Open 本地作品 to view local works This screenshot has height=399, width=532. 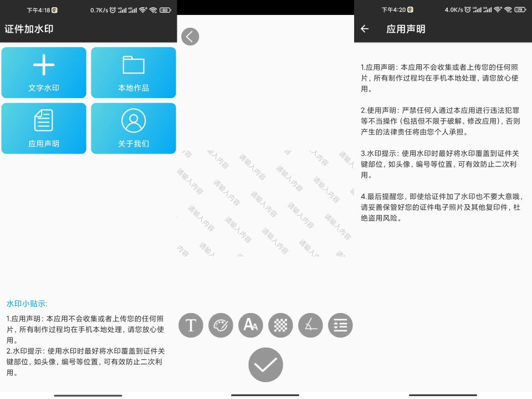click(x=133, y=73)
